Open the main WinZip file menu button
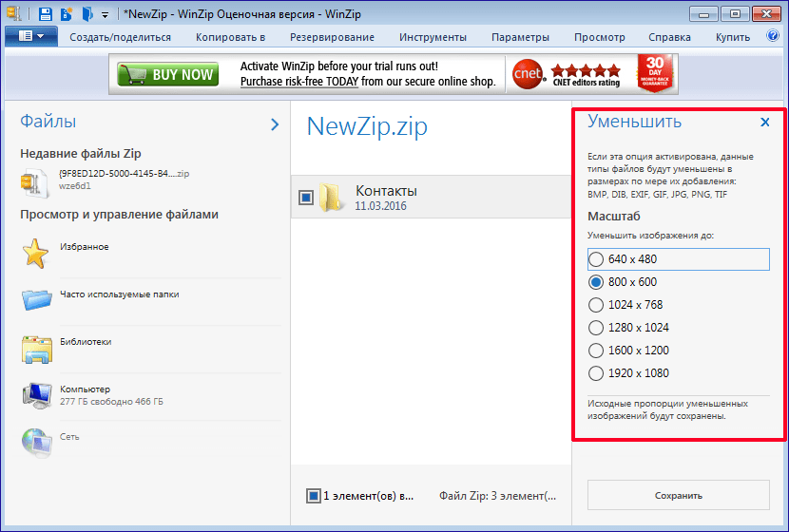The height and width of the screenshot is (532, 789). coord(31,36)
